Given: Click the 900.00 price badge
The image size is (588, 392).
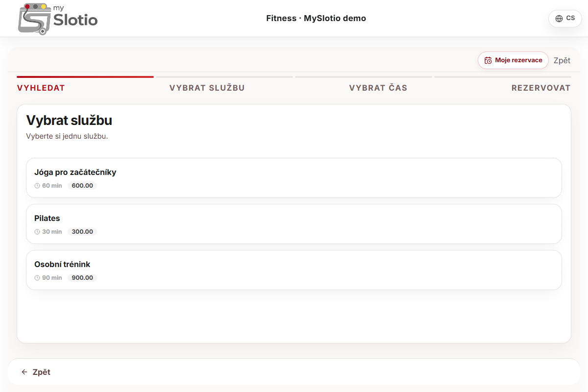Looking at the screenshot, I should tap(82, 278).
